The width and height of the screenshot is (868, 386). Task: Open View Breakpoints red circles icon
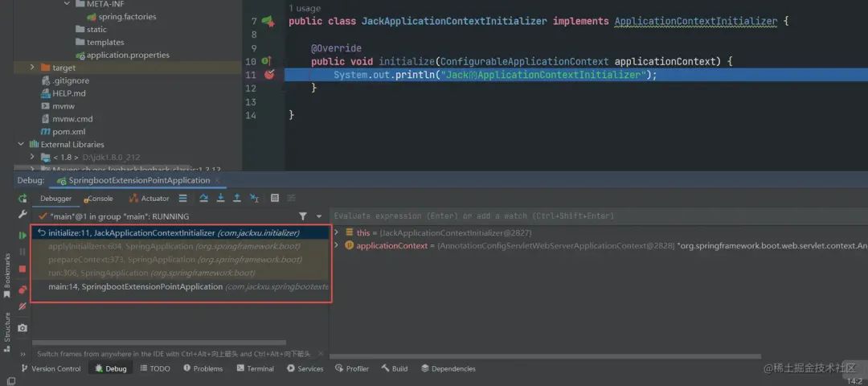click(23, 289)
